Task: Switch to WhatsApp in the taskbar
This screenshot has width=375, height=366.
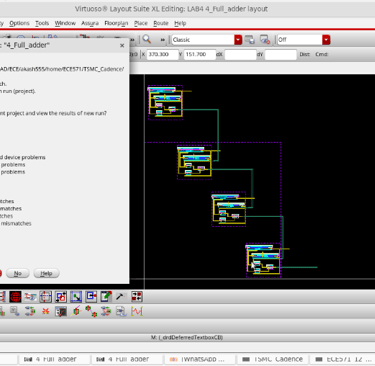Action: click(x=197, y=359)
